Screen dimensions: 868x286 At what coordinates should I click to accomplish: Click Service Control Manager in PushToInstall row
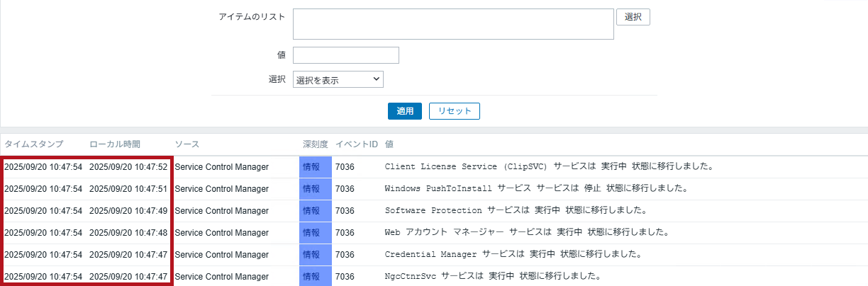coord(222,189)
